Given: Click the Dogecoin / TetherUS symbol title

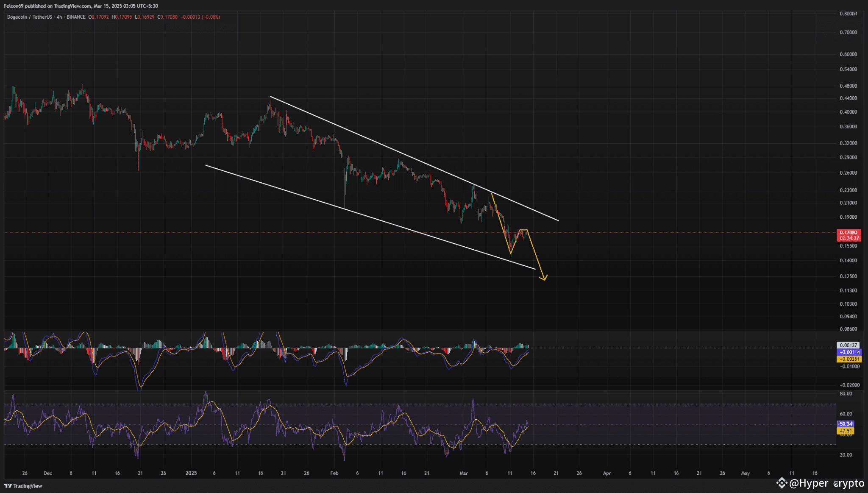Looking at the screenshot, I should tap(30, 17).
